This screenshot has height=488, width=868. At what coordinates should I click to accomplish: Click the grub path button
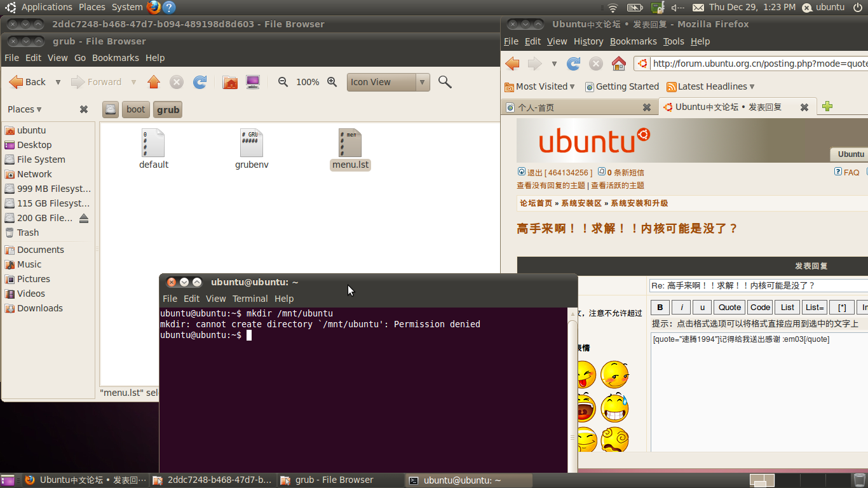click(168, 109)
